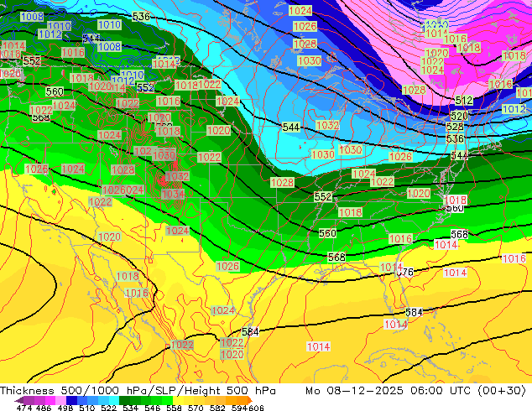Select the legend value 606

[256, 408]
